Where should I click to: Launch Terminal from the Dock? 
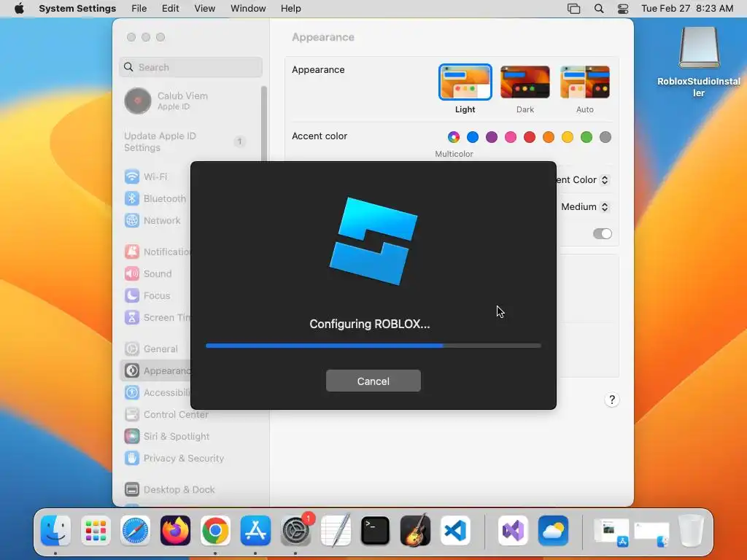376,530
